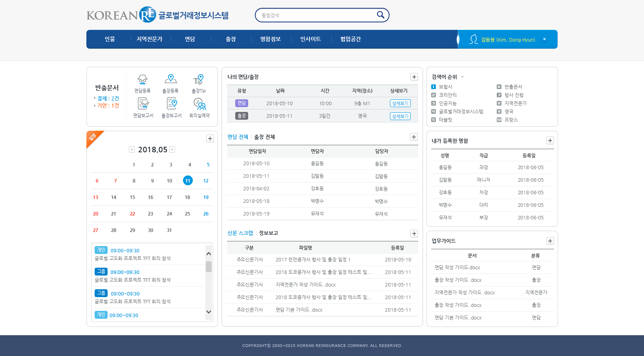Click the plus icon on 내가 등록한 명함
The height and width of the screenshot is (356, 644).
[550, 140]
